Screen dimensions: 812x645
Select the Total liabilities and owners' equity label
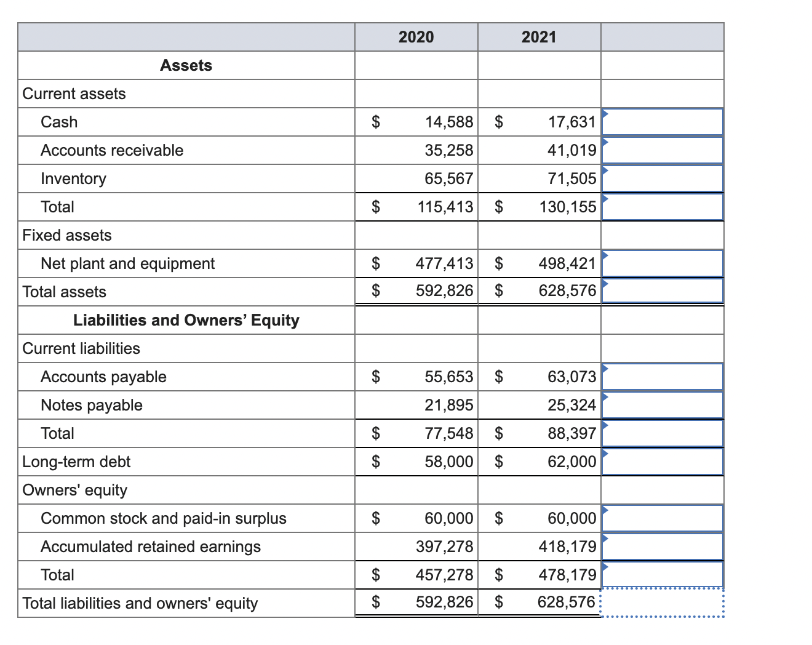pyautogui.click(x=140, y=603)
